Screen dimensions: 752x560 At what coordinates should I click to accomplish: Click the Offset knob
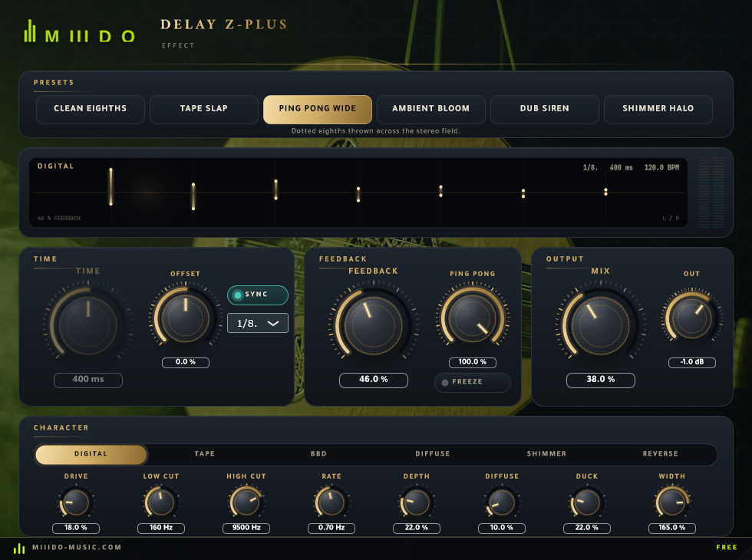(186, 318)
